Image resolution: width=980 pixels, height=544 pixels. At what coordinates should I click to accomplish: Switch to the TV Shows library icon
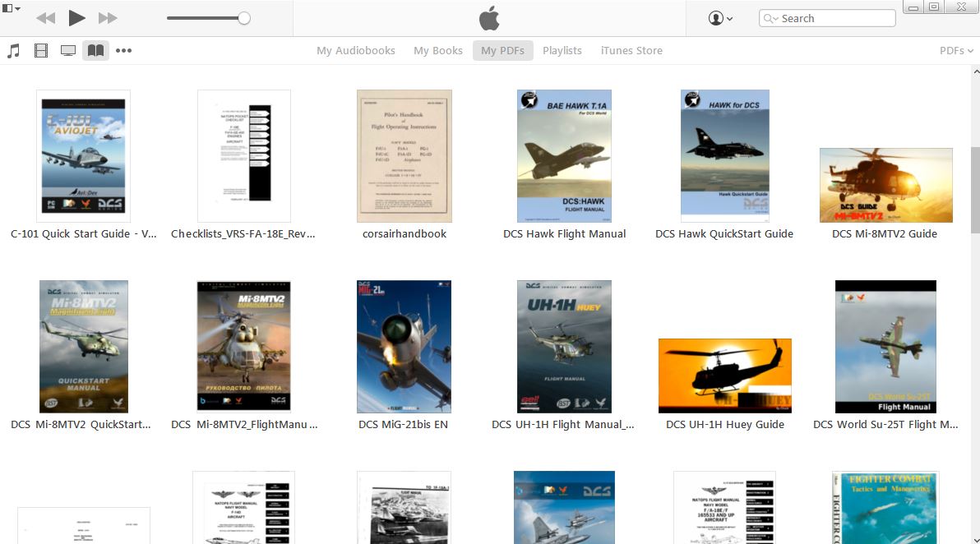[68, 51]
